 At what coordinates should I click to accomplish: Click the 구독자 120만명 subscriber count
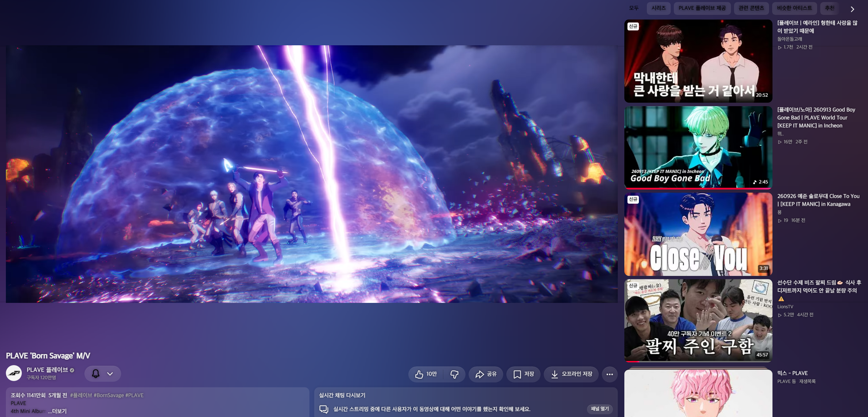click(x=41, y=378)
